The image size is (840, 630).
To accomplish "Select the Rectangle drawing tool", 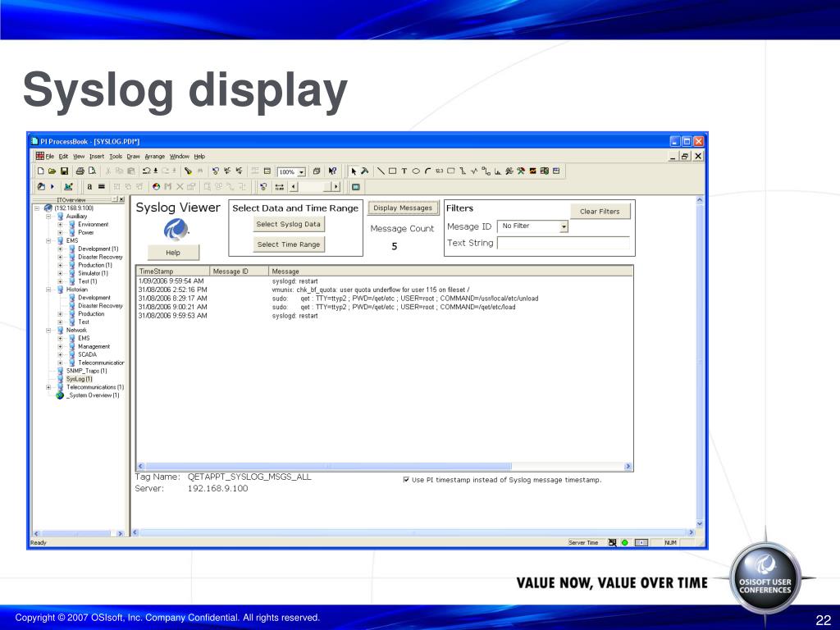I will (392, 171).
